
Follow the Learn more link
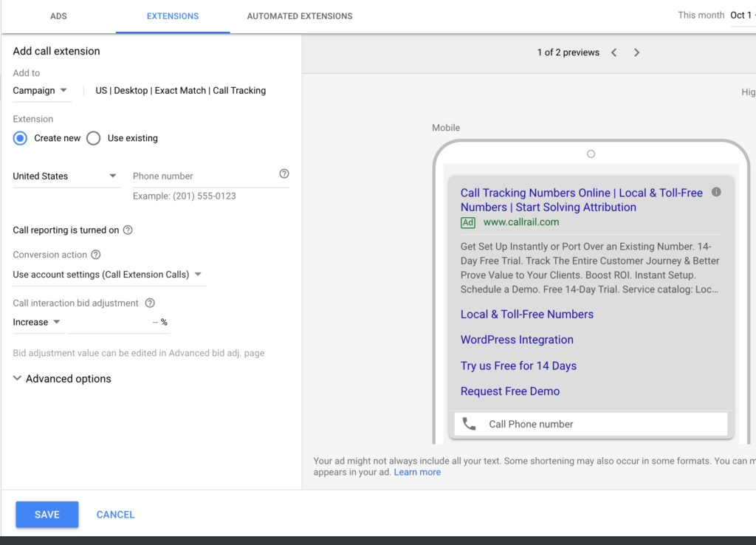[x=418, y=472]
